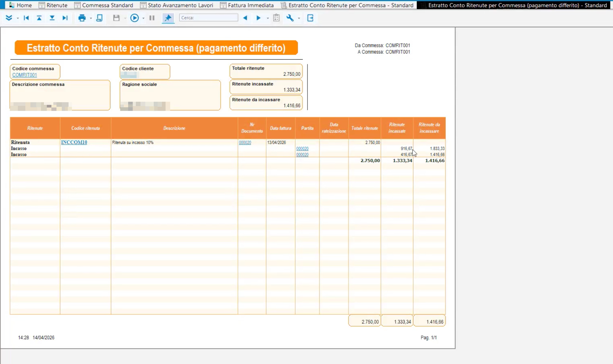This screenshot has height=364, width=613.
Task: Find the previous search result with the left arrow
Action: click(245, 18)
